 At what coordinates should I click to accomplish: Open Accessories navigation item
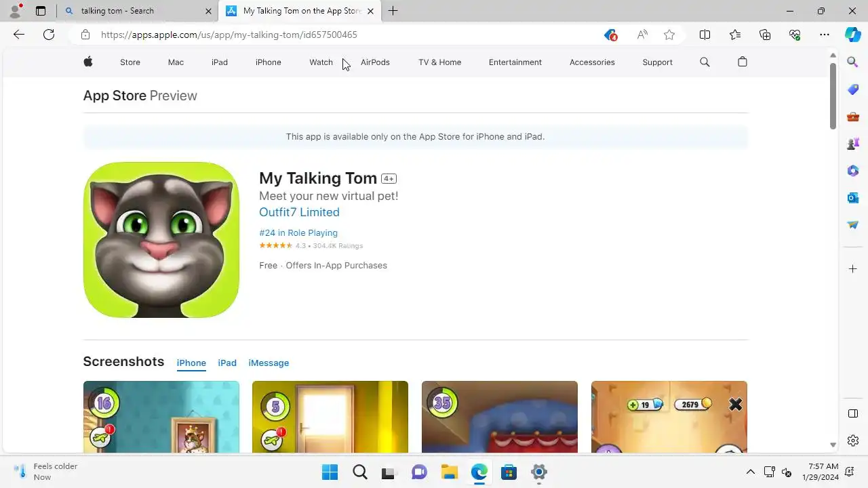[x=592, y=62]
